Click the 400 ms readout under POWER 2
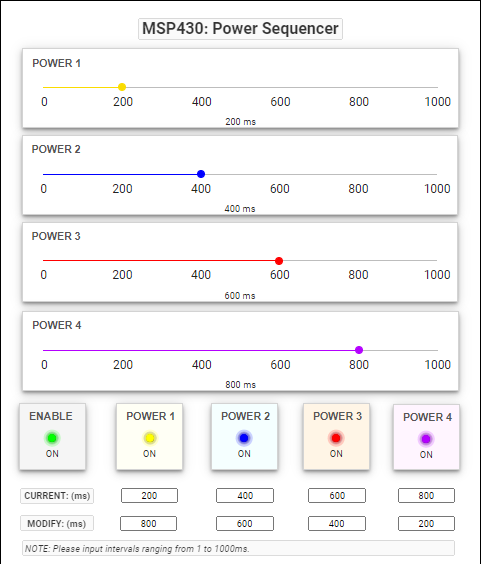This screenshot has width=481, height=564. (x=240, y=209)
